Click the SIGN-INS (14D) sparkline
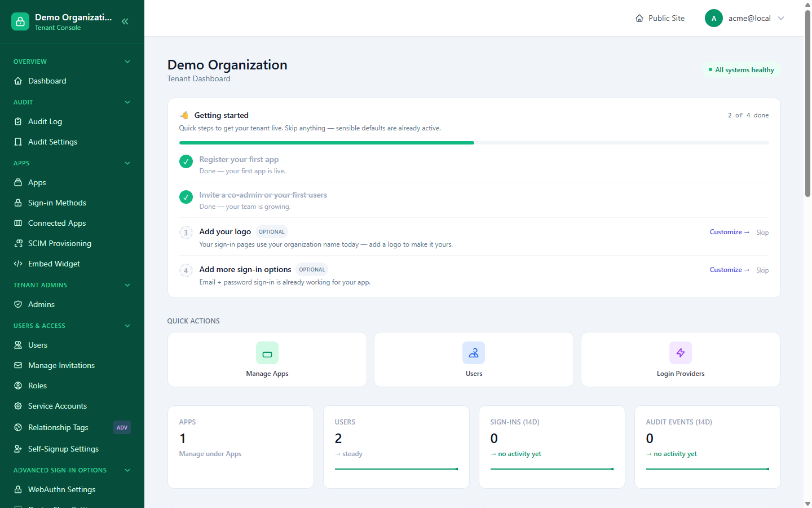812x508 pixels. 552,469
